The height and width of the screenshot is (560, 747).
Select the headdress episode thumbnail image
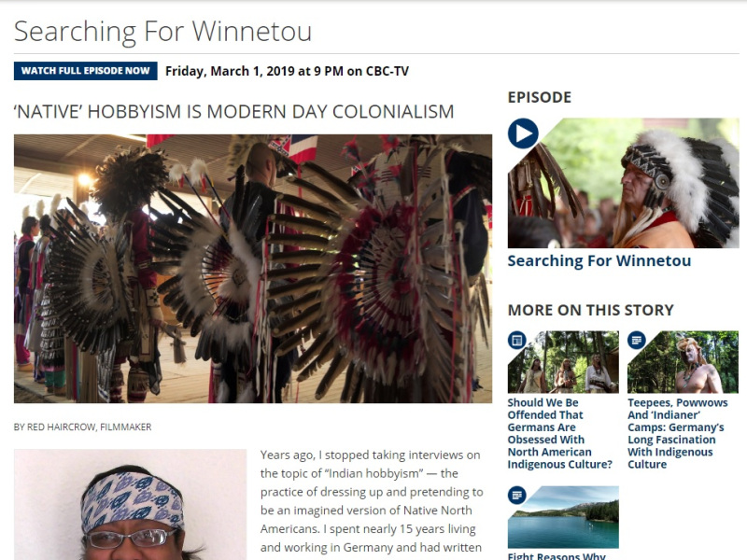click(x=624, y=183)
